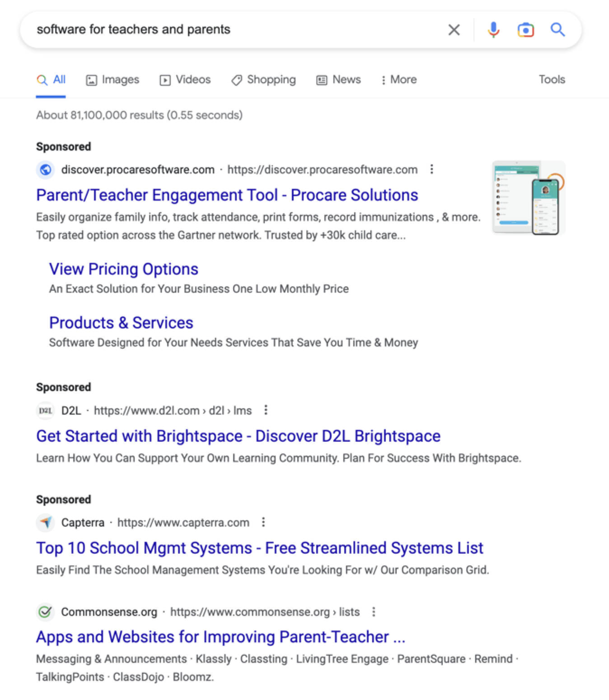Click the blue magnifier search button

557,30
